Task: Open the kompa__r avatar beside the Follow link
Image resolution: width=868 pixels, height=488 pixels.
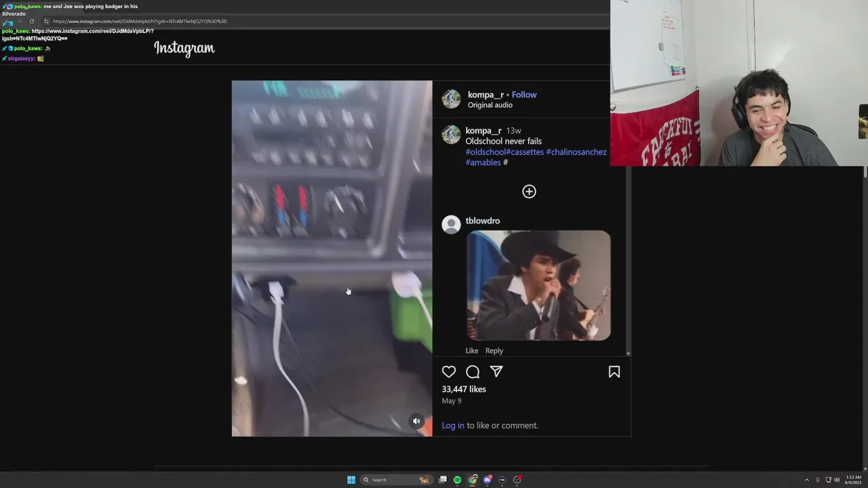Action: click(451, 99)
